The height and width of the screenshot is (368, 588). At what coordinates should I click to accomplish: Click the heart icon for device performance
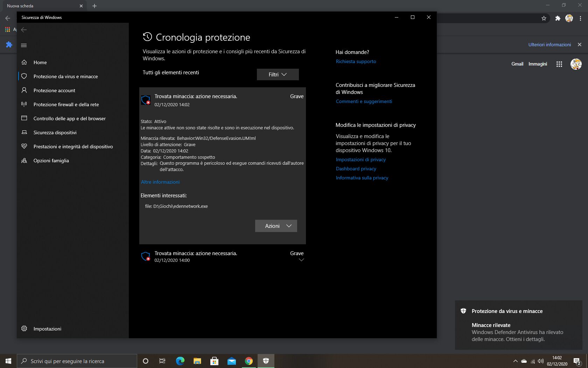coord(24,146)
